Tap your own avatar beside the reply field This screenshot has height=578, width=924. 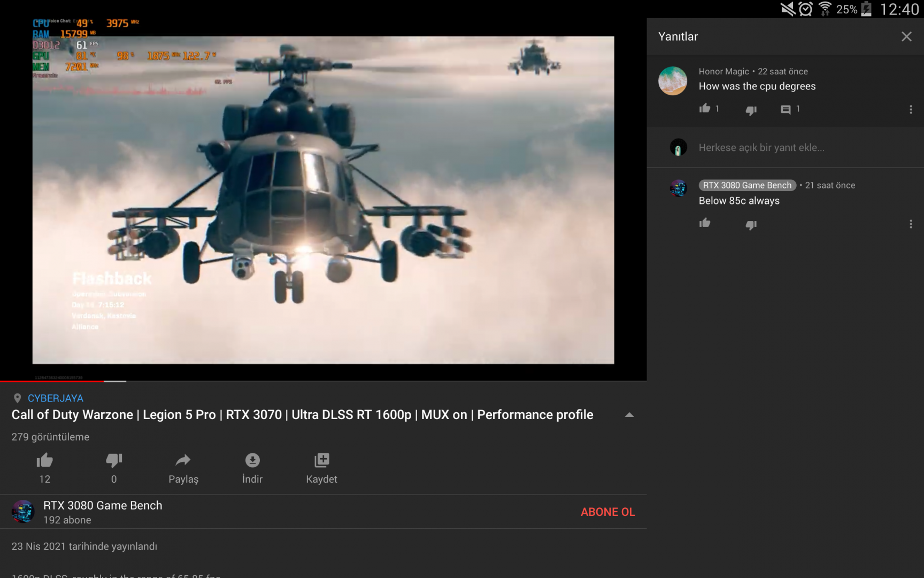tap(679, 147)
